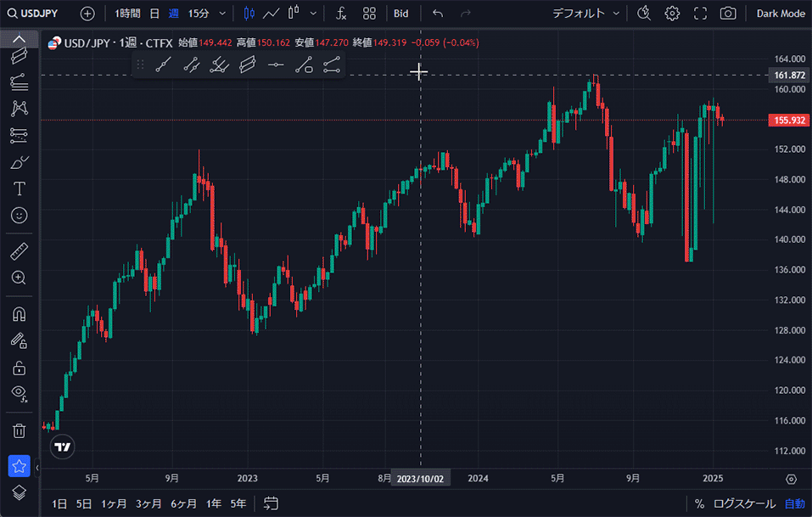Select the 15分 timeframe

[x=199, y=14]
